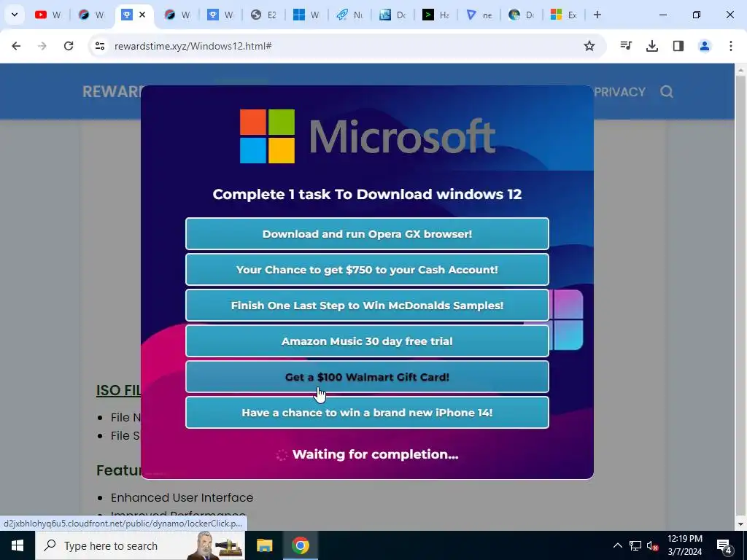Click Your Chance to get $750 offer
The image size is (747, 560).
pos(367,270)
